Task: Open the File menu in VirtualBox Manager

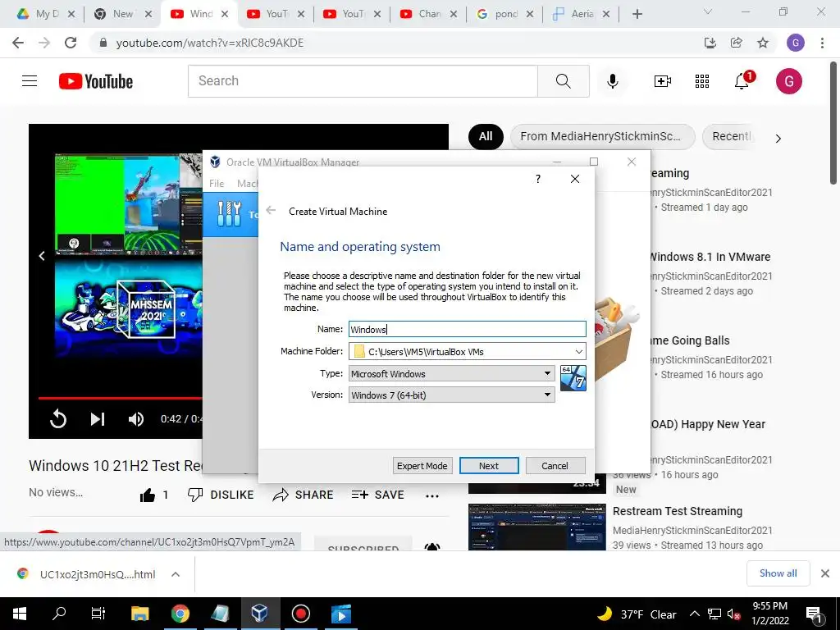Action: 217,183
